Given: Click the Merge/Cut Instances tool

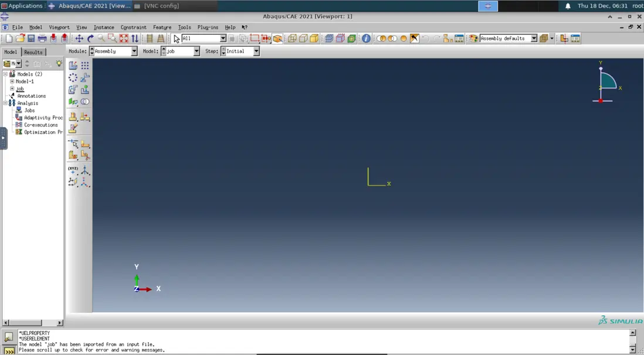Looking at the screenshot, I should (x=84, y=101).
